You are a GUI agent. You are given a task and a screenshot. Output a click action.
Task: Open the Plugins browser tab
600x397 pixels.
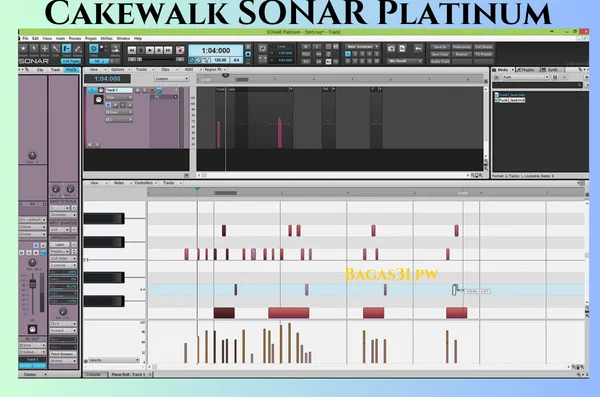[x=527, y=70]
